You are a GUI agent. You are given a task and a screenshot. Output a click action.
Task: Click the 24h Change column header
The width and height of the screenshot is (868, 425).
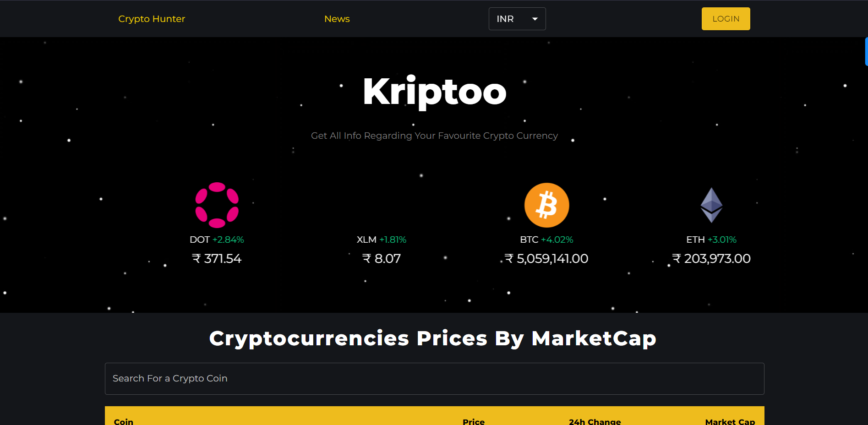595,421
